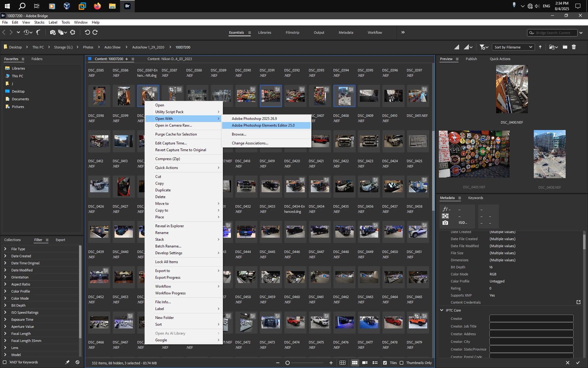Expand ISO Speed Ratings filter
The width and height of the screenshot is (588, 368).
(x=5, y=312)
